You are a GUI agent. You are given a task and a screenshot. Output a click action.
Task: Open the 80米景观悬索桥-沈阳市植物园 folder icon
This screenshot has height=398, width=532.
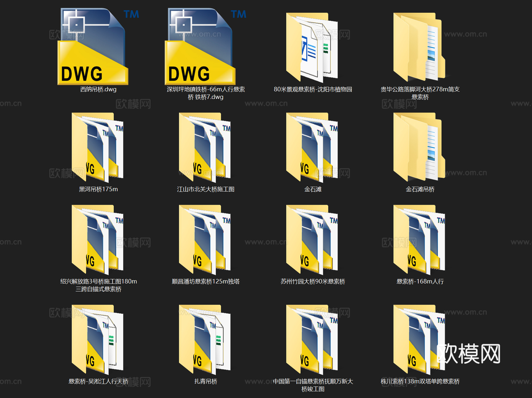tap(312, 47)
